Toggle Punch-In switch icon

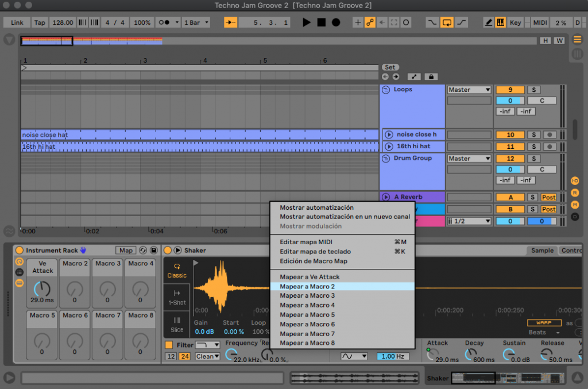click(432, 22)
